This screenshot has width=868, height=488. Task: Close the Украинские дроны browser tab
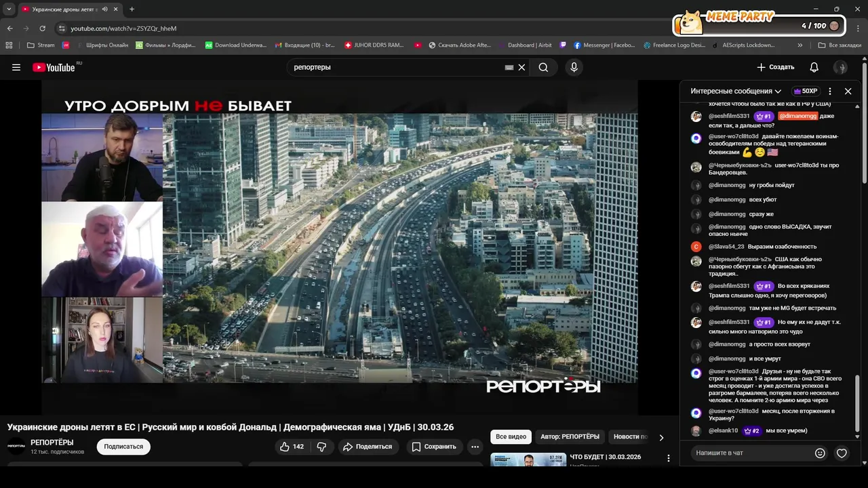click(x=116, y=9)
